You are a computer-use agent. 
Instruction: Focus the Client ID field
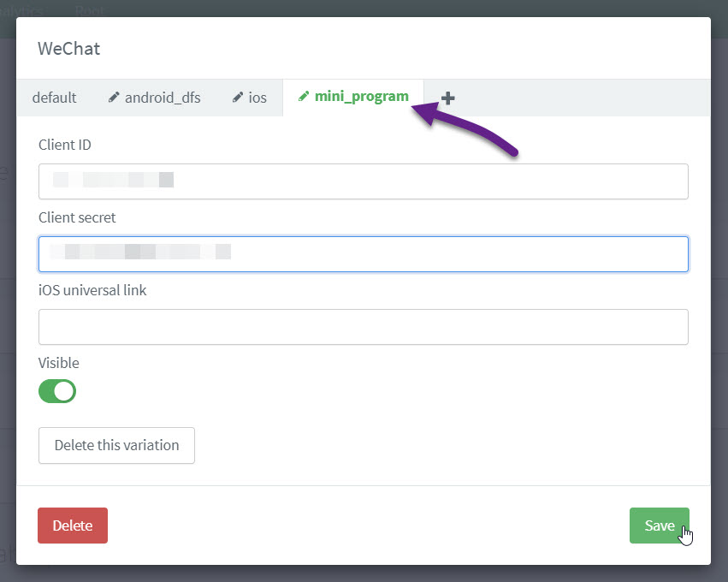(x=363, y=181)
